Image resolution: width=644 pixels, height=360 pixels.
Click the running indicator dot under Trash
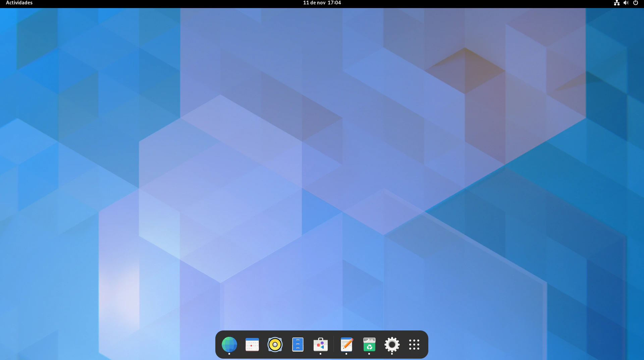pyautogui.click(x=369, y=354)
